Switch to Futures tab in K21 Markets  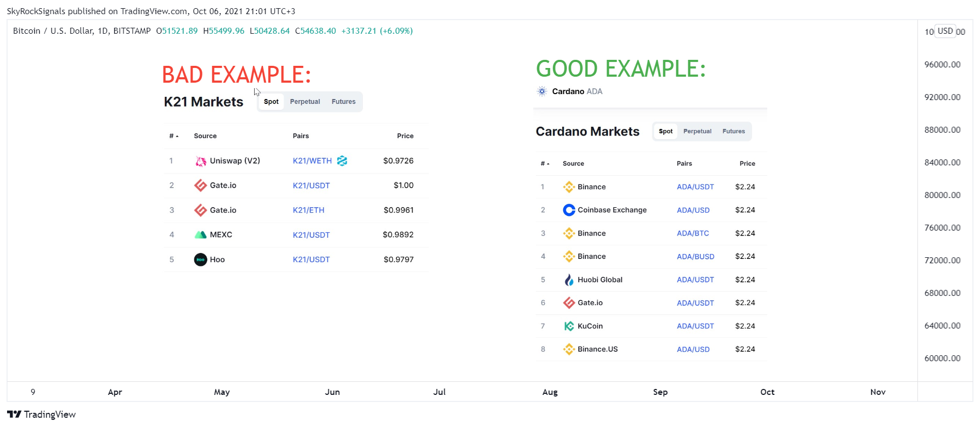coord(343,102)
